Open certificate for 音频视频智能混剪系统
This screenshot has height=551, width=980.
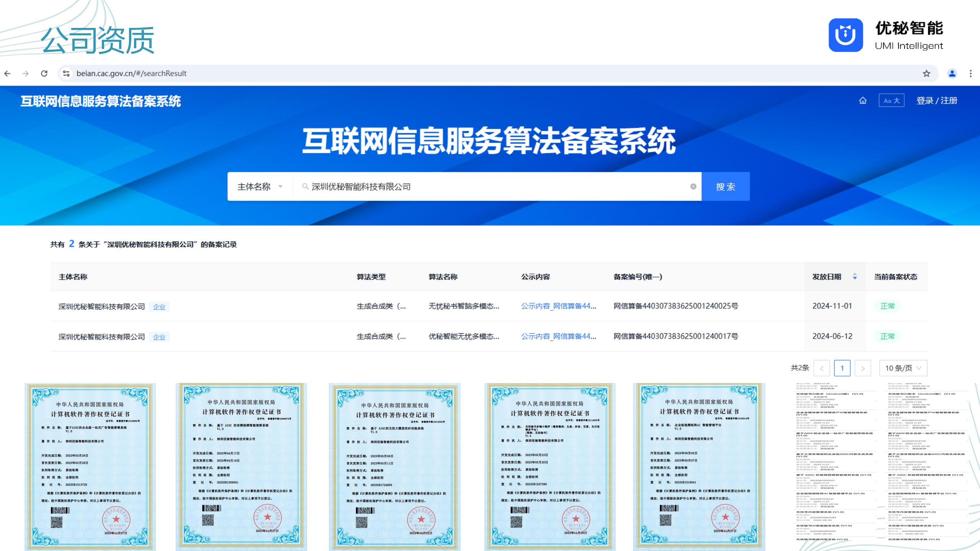click(x=241, y=467)
